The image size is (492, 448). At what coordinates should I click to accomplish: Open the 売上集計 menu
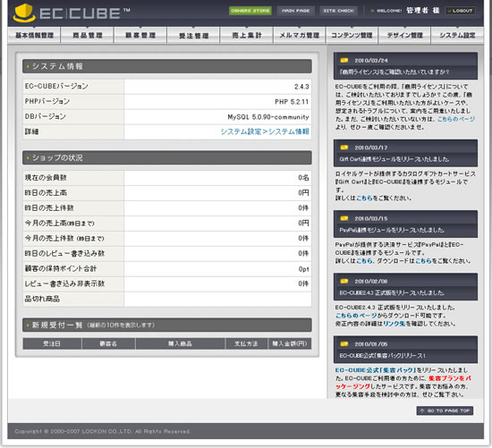(247, 35)
